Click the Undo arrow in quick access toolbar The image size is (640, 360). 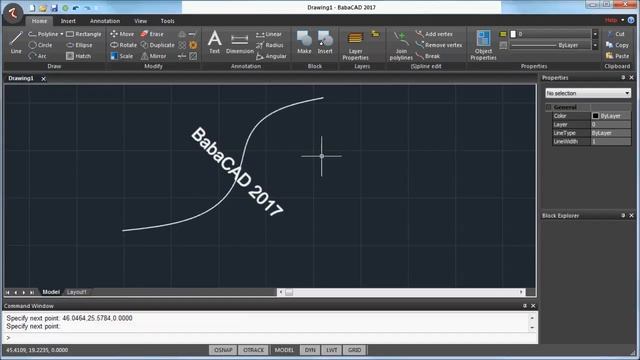click(76, 8)
